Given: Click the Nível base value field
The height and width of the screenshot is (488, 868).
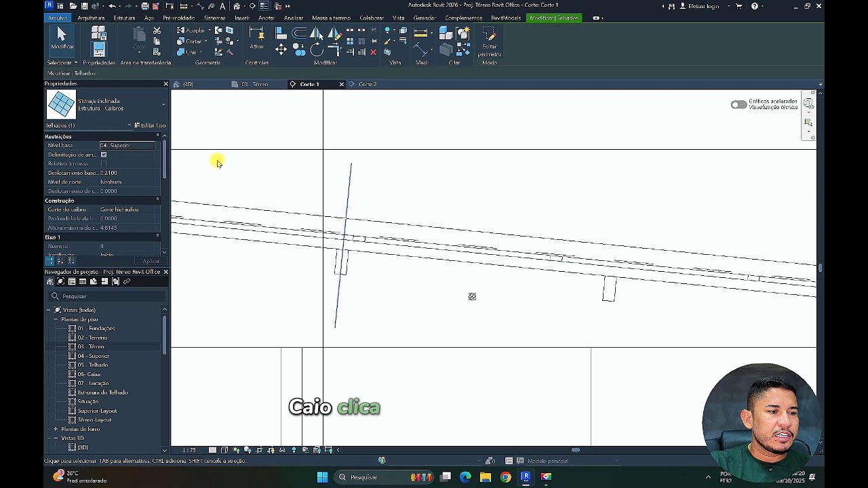Looking at the screenshot, I should click(x=127, y=145).
